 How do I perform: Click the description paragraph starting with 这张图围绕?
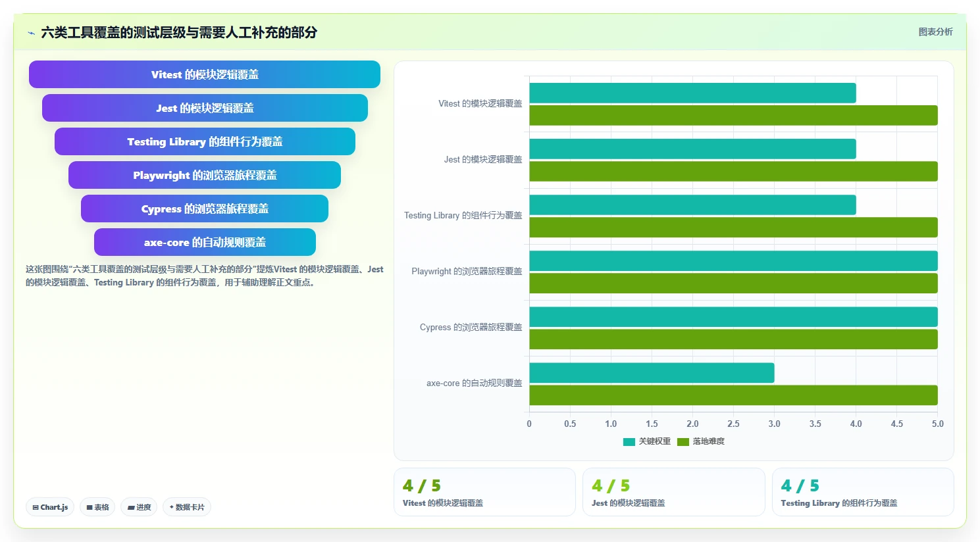(x=205, y=276)
